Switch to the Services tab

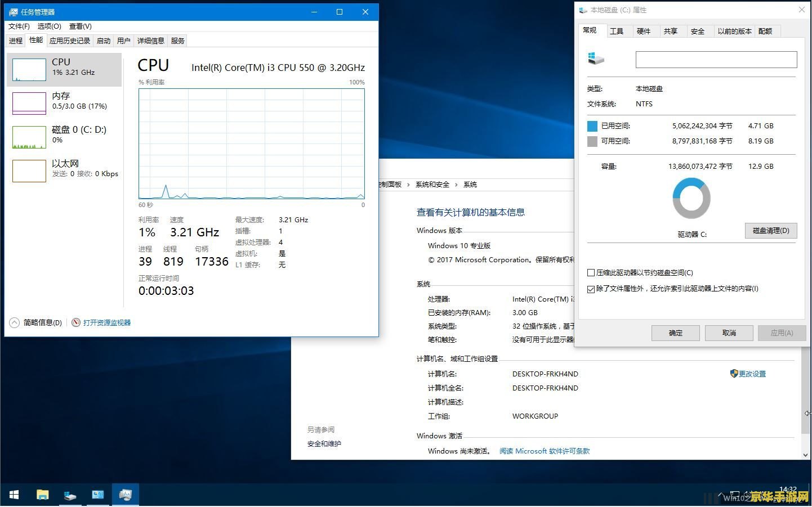pos(178,41)
